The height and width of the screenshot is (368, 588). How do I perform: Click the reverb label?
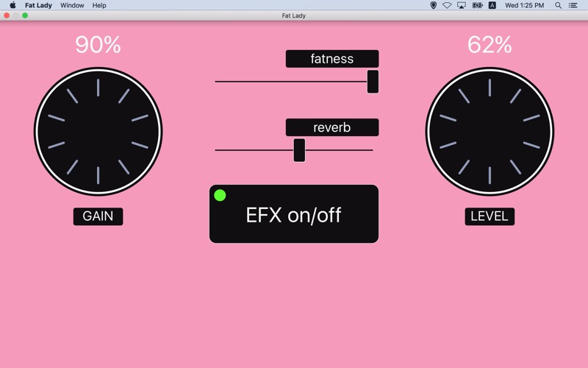point(332,127)
